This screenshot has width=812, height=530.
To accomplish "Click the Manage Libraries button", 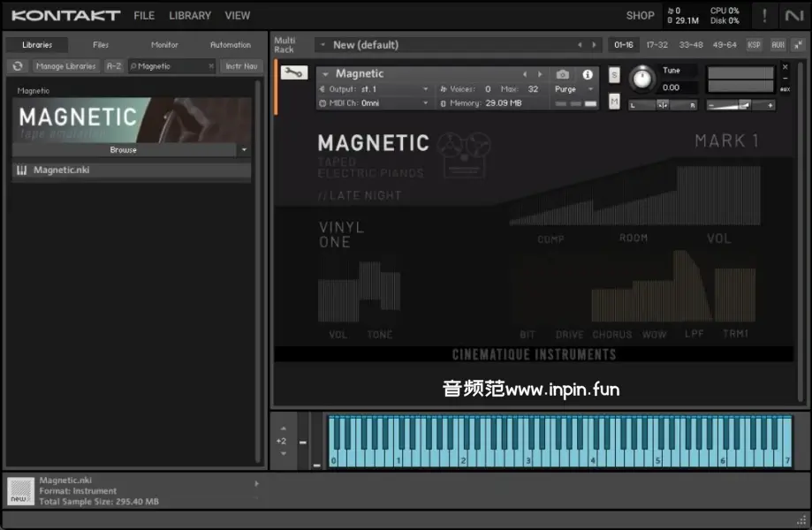I will click(66, 66).
